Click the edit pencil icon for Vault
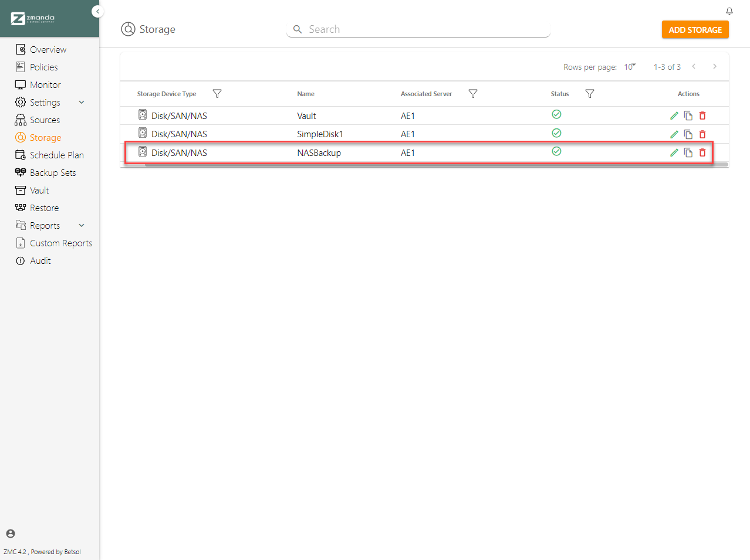This screenshot has width=750, height=560. pyautogui.click(x=674, y=116)
